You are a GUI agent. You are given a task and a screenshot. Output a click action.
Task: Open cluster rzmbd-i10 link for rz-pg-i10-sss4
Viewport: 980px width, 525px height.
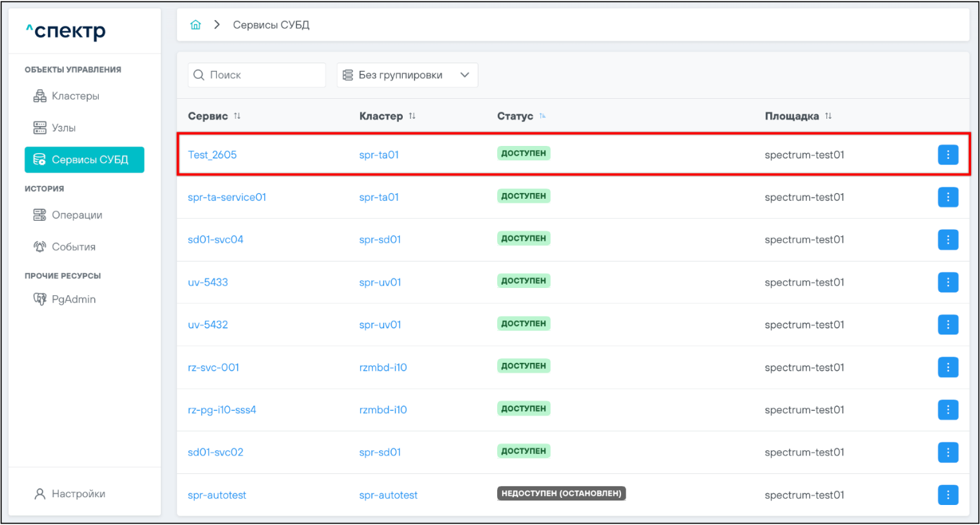(x=383, y=410)
